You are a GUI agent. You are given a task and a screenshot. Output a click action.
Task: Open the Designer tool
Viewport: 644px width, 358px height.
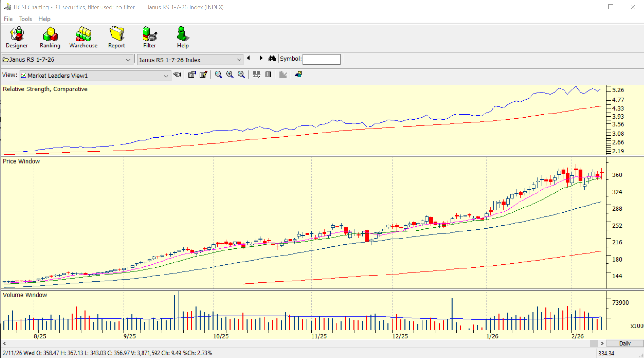tap(17, 37)
